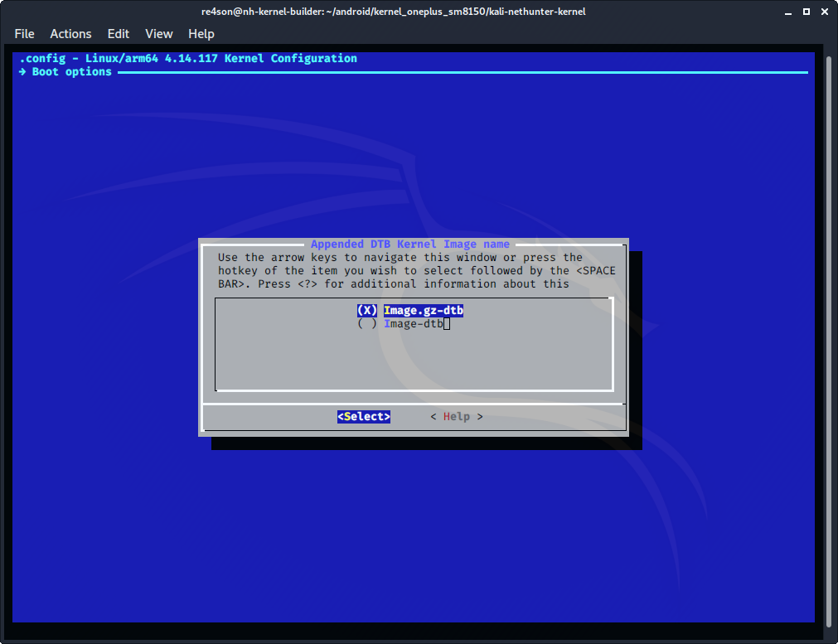Viewport: 838px width, 644px height.
Task: Open the View menu
Action: tap(158, 34)
